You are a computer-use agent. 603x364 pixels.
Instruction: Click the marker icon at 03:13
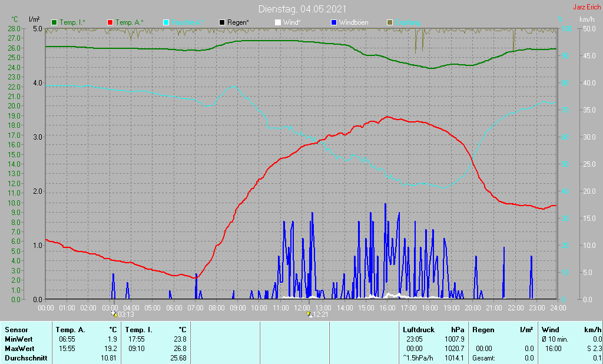[x=114, y=314]
